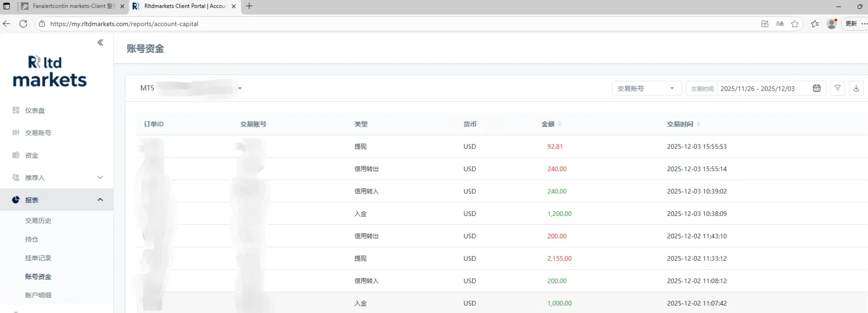Sort table by 交易时间 column arrows
868x313 pixels.
(699, 124)
